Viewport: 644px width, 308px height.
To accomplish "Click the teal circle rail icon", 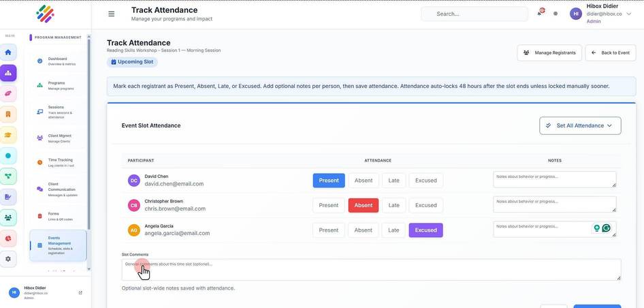I will coord(8,156).
